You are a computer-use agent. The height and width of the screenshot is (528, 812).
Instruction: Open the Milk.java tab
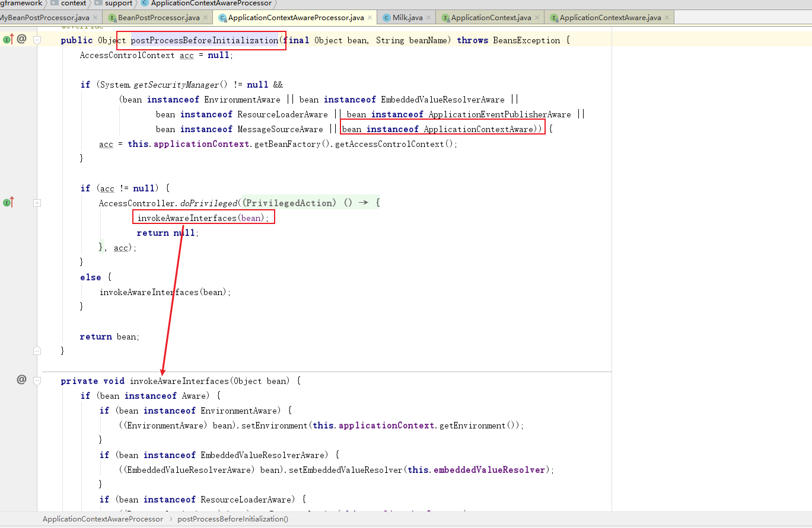pyautogui.click(x=407, y=18)
